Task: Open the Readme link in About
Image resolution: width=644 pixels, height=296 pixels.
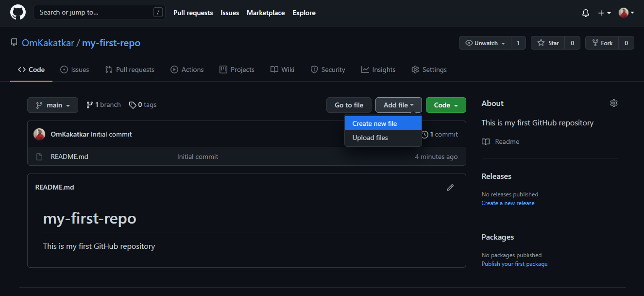Action: (501, 141)
